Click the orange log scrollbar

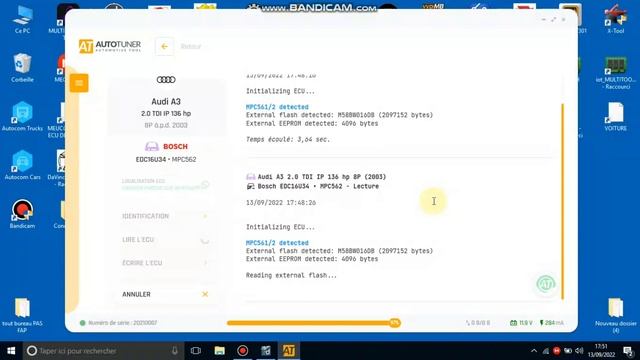(x=562, y=201)
